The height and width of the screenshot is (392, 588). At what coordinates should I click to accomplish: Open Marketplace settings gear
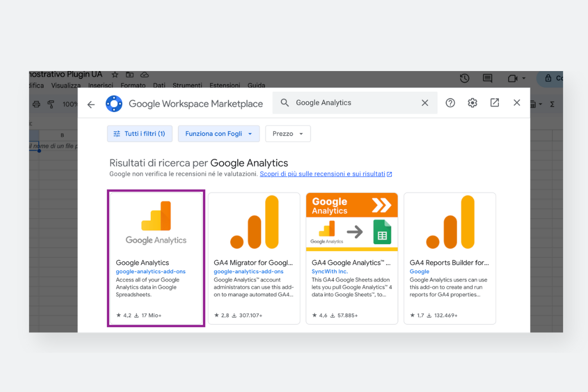pyautogui.click(x=472, y=103)
